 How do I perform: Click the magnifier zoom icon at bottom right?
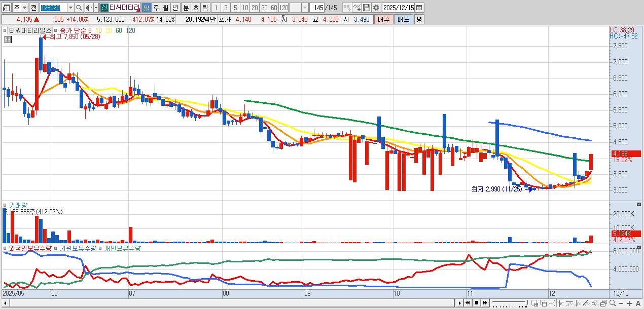[x=612, y=303]
